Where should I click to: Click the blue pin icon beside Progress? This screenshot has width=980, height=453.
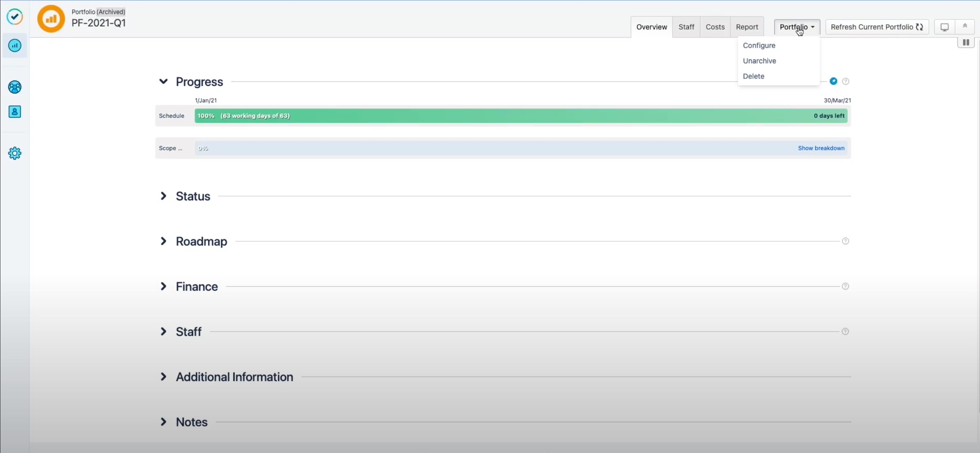(x=833, y=81)
